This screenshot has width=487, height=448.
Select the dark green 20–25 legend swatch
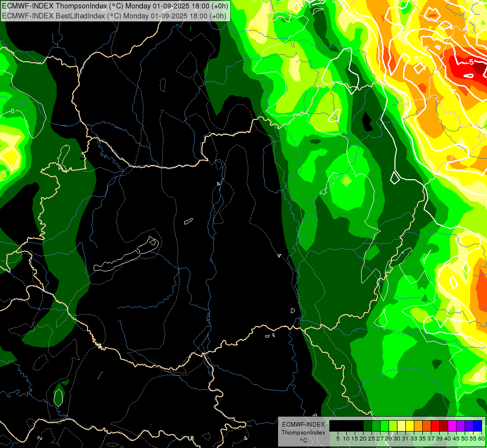pyautogui.click(x=368, y=426)
